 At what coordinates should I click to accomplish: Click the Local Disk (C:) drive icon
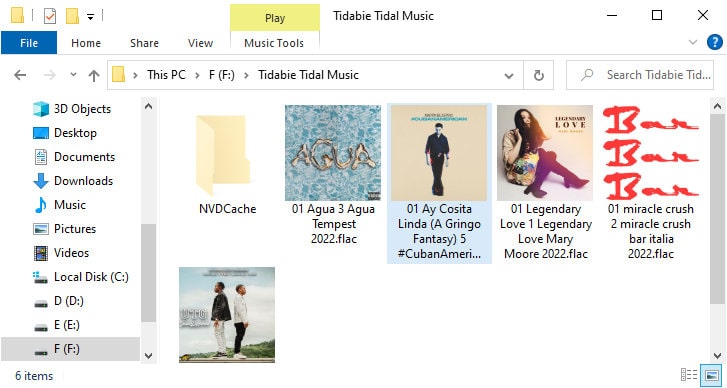[x=41, y=277]
